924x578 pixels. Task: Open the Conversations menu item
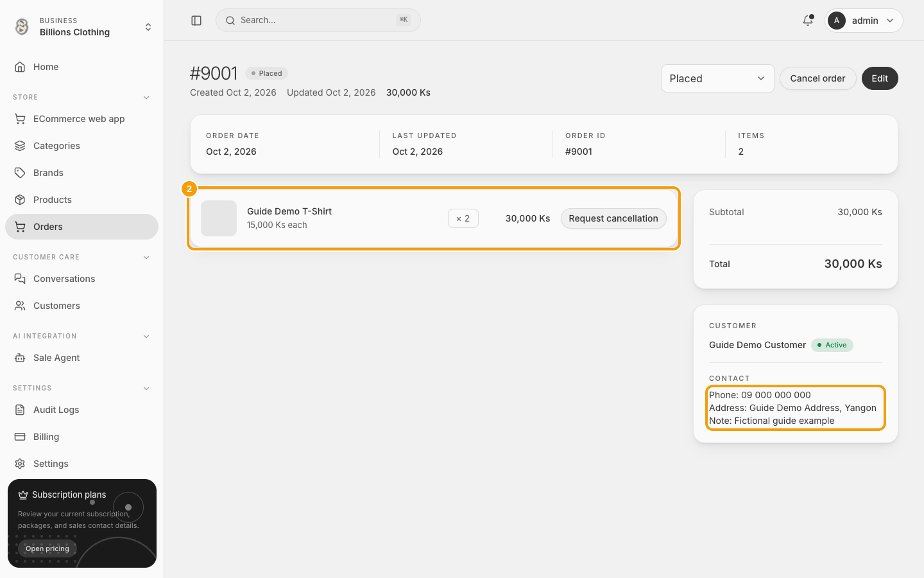coord(81,279)
